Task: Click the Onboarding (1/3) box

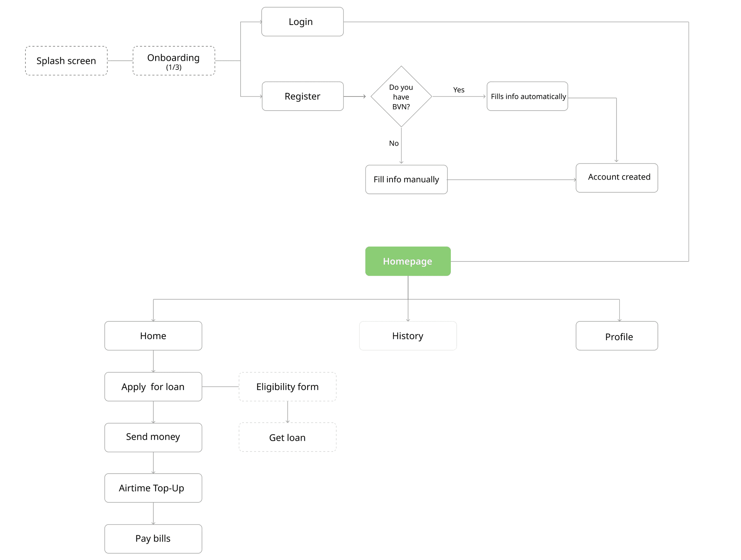Action: [x=174, y=61]
